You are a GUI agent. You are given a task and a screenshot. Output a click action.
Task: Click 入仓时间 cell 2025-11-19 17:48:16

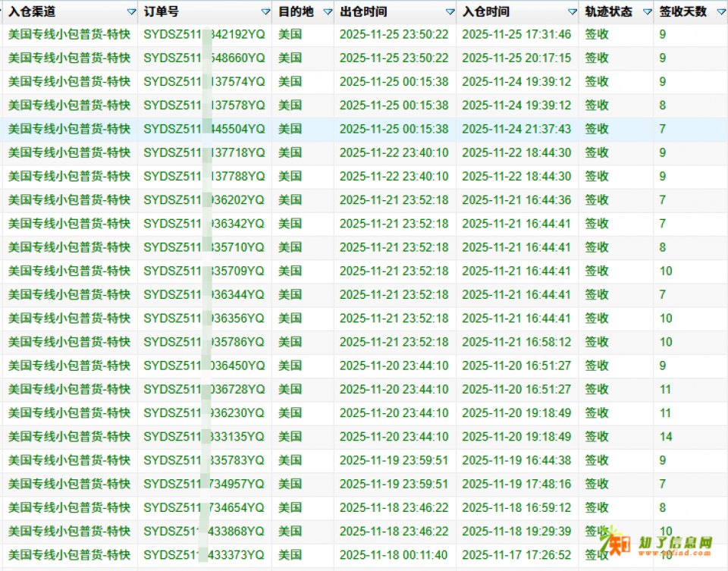point(516,484)
